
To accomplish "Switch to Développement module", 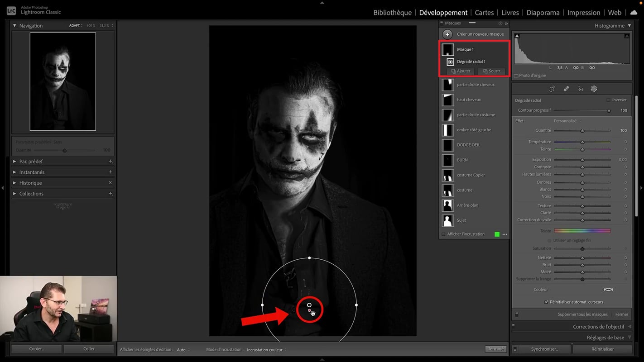I will point(443,13).
